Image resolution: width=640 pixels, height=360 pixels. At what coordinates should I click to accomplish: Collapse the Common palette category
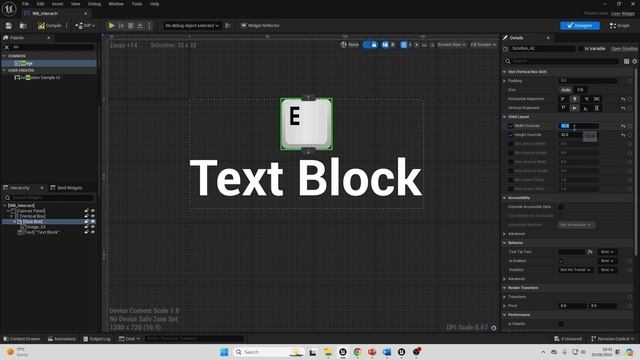click(x=4, y=56)
